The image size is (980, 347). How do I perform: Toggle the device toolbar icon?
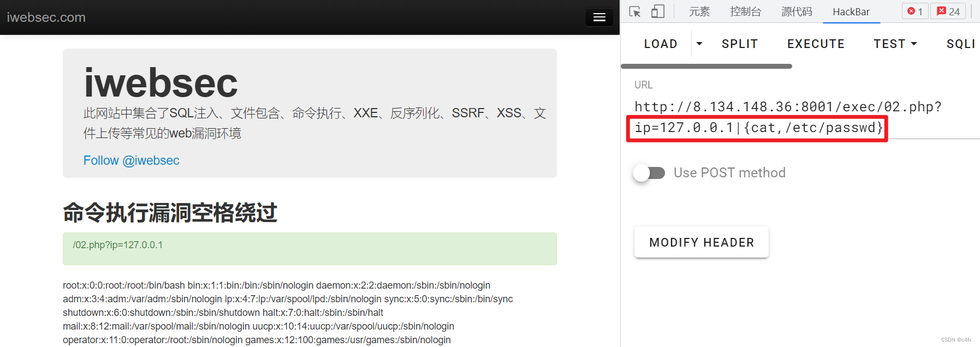click(658, 11)
